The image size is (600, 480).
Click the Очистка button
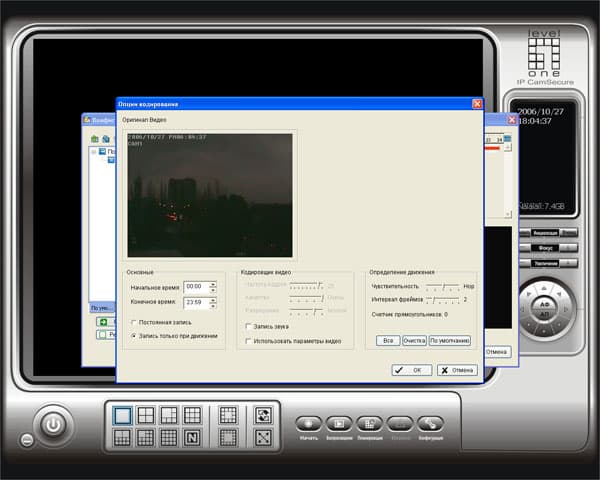414,340
